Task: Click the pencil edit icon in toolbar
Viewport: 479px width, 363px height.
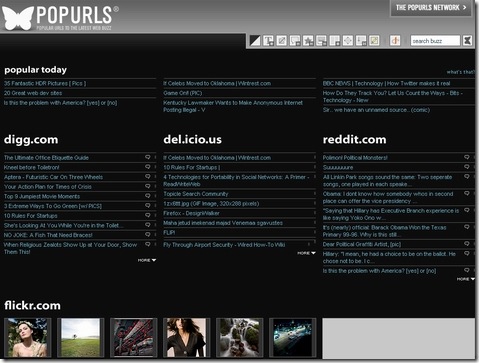Action: (282, 41)
